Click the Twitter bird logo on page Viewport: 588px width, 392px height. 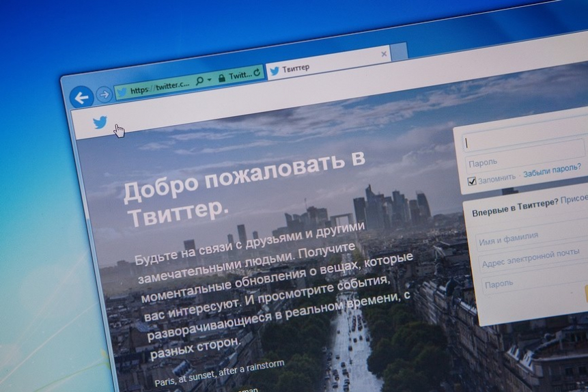click(100, 122)
